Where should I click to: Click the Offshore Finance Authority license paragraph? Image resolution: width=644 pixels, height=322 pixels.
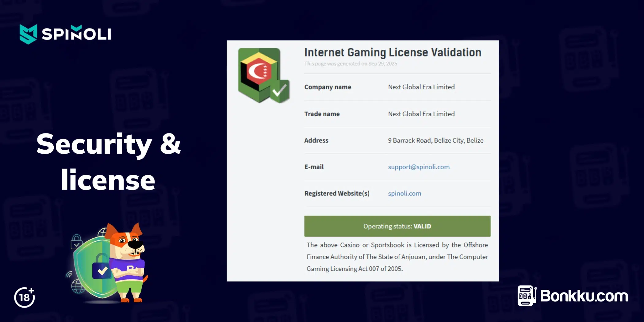397,257
